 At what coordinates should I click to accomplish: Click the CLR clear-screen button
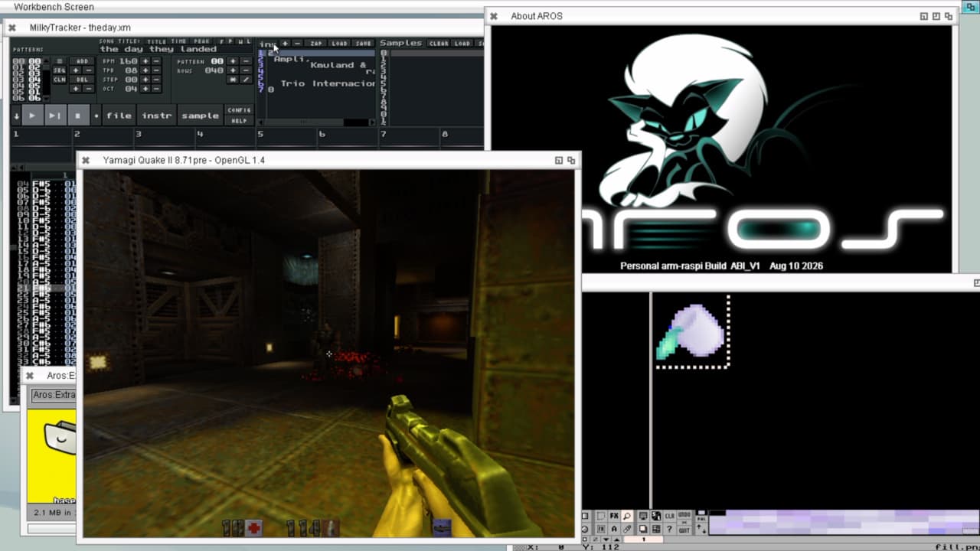tap(670, 517)
